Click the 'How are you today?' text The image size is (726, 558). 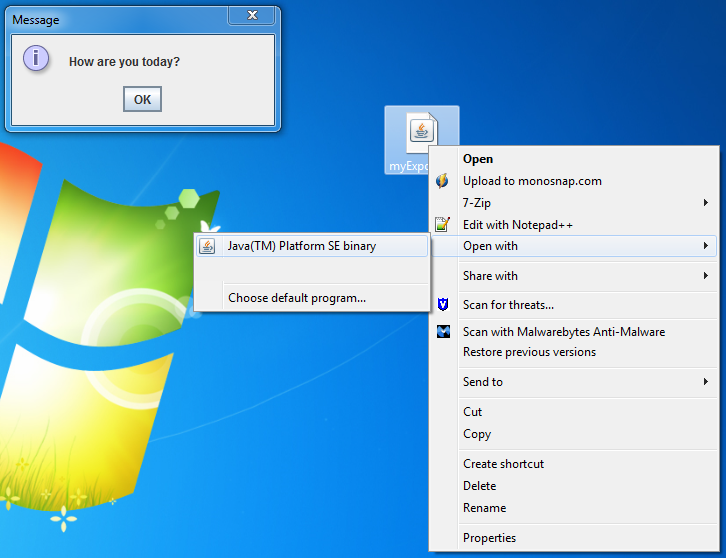(x=124, y=62)
